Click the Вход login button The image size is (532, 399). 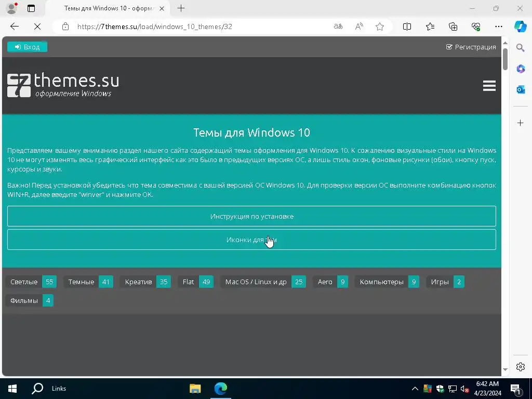(27, 47)
